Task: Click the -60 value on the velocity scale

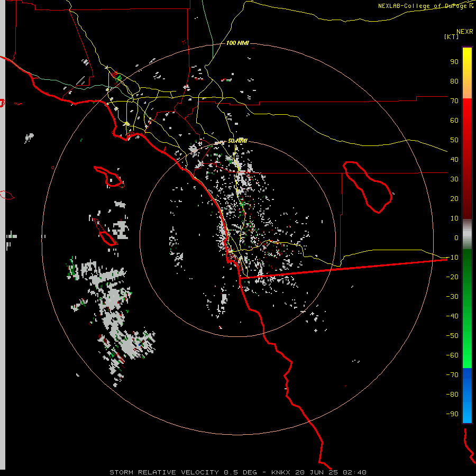Action: [452, 355]
